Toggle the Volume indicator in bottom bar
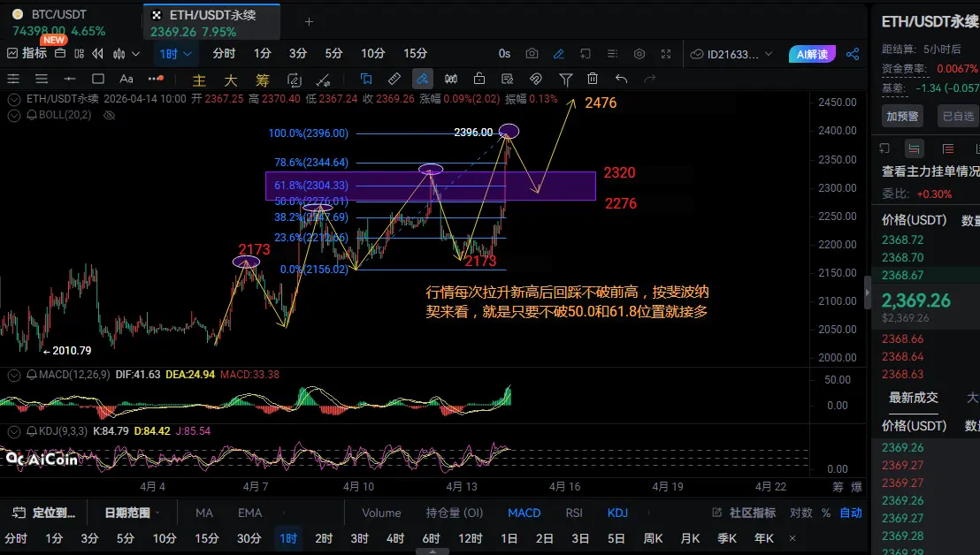Screen dimensions: 980x555 (381, 513)
